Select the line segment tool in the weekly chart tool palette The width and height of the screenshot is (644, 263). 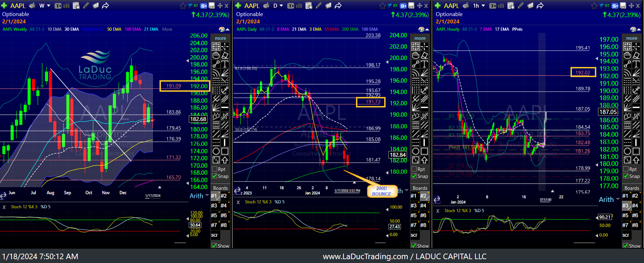coord(216,64)
